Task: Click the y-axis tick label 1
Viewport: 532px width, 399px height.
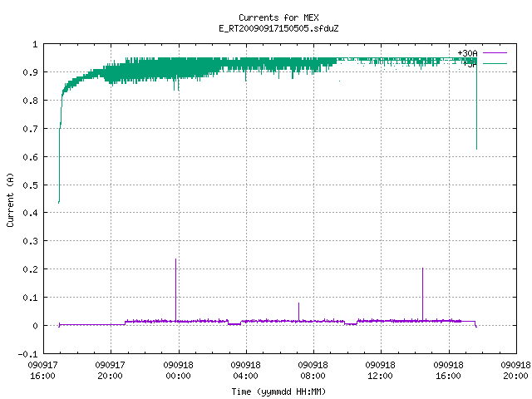Action: [35, 44]
